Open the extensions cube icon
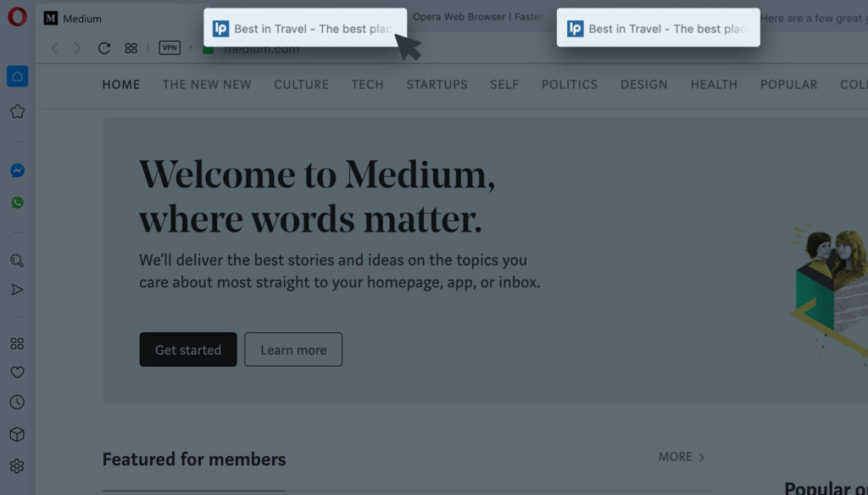This screenshot has height=495, width=868. [x=17, y=434]
